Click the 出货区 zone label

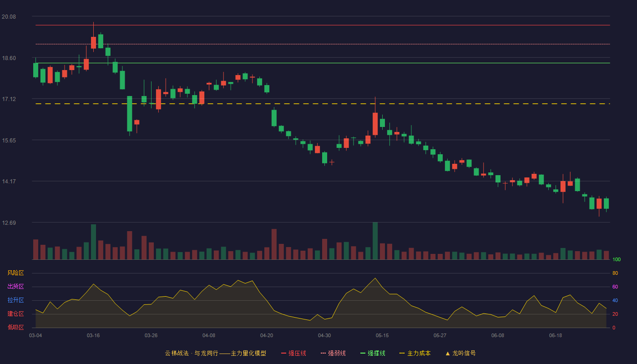point(15,287)
